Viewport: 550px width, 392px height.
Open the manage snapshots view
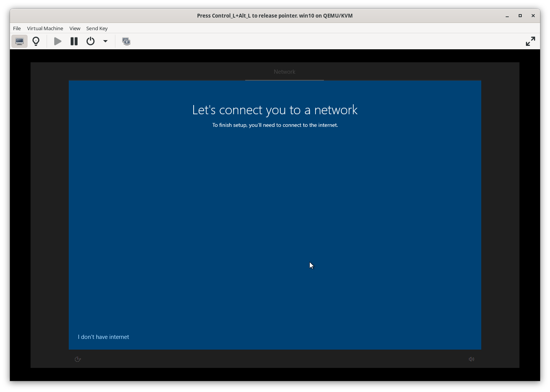tap(126, 41)
